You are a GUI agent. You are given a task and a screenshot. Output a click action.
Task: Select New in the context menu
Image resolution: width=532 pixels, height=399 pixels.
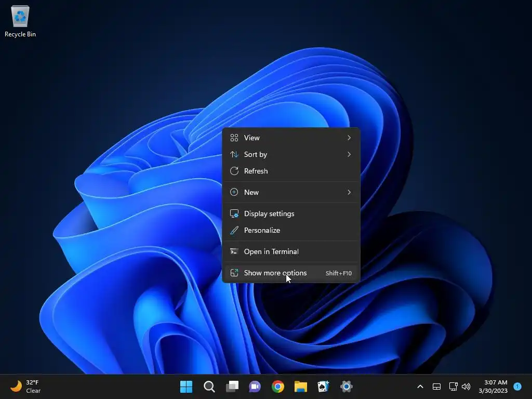click(291, 192)
